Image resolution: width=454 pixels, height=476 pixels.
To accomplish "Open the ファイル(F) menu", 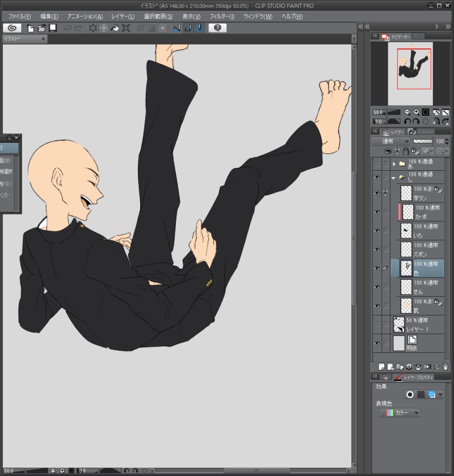I will coord(19,16).
